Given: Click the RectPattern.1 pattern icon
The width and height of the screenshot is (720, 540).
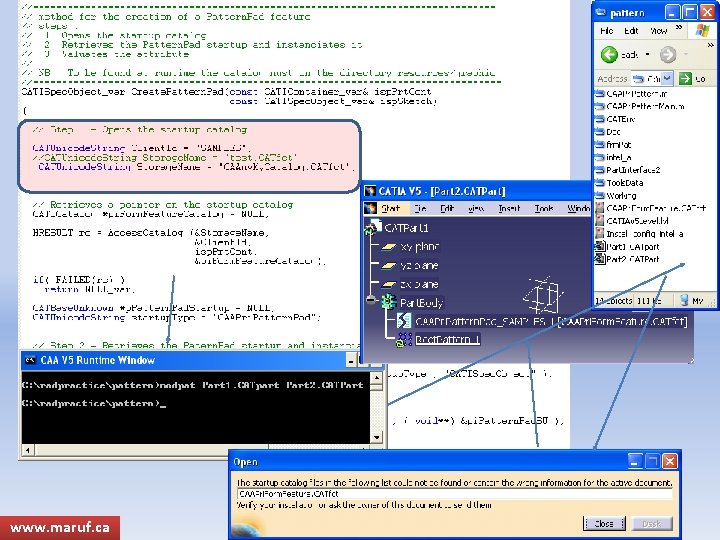Looking at the screenshot, I should click(404, 339).
